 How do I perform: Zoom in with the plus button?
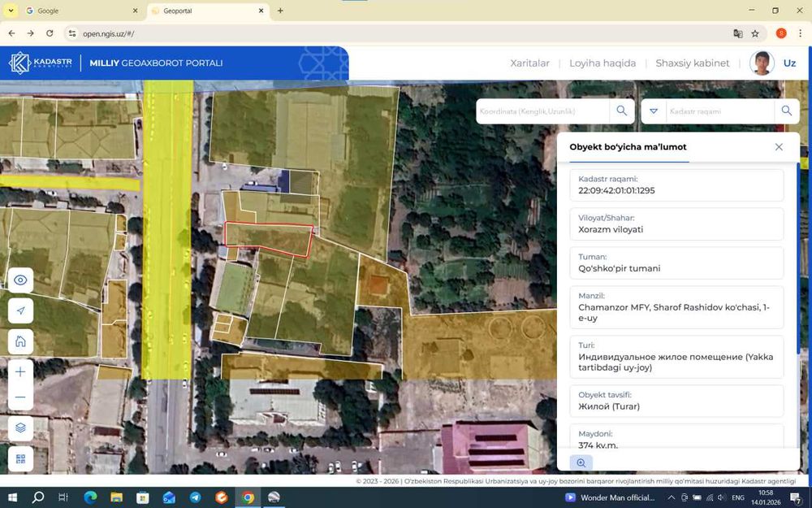(x=20, y=372)
